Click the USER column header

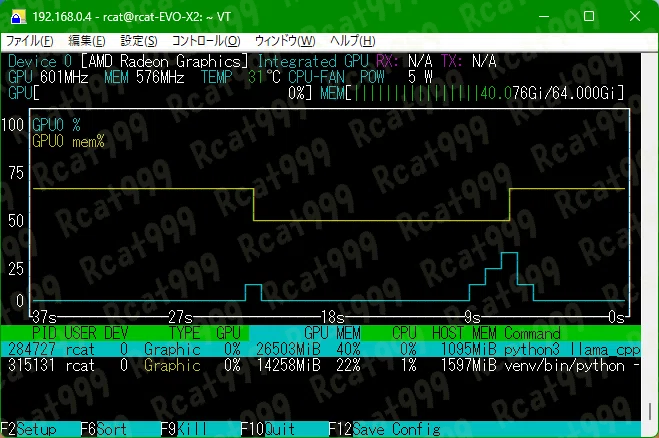point(80,333)
